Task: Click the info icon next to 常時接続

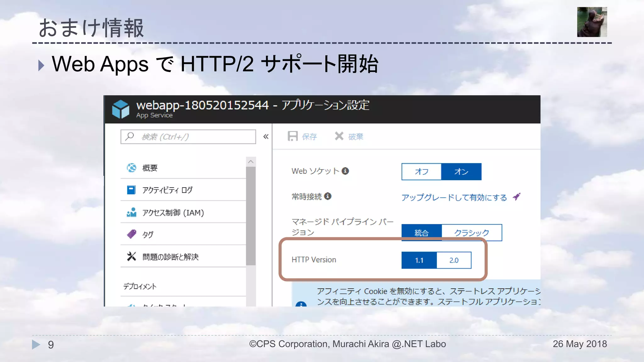Action: click(x=328, y=196)
